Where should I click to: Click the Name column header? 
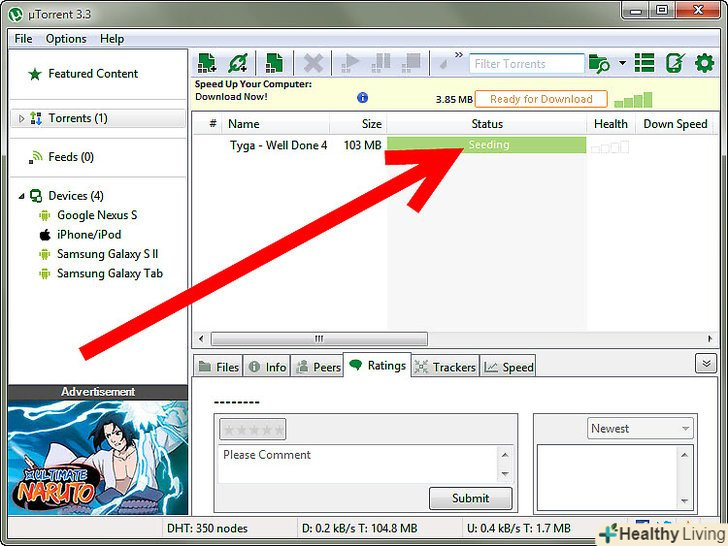tap(243, 124)
